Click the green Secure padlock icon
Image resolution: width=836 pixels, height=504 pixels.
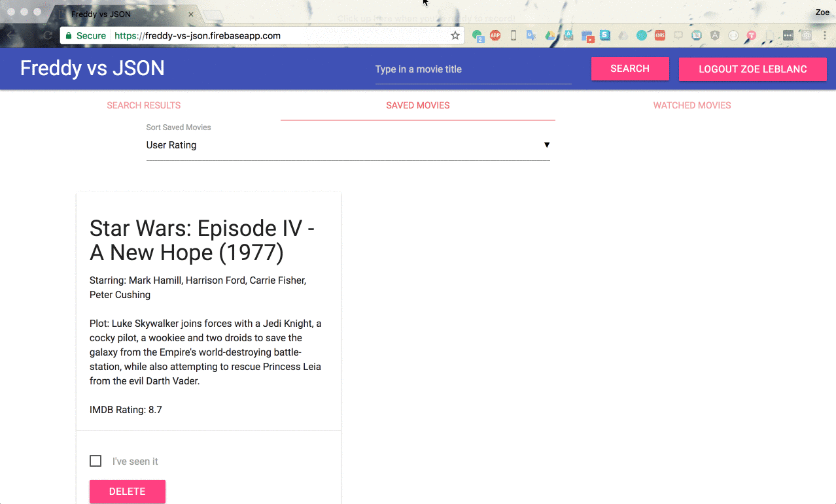coord(69,36)
